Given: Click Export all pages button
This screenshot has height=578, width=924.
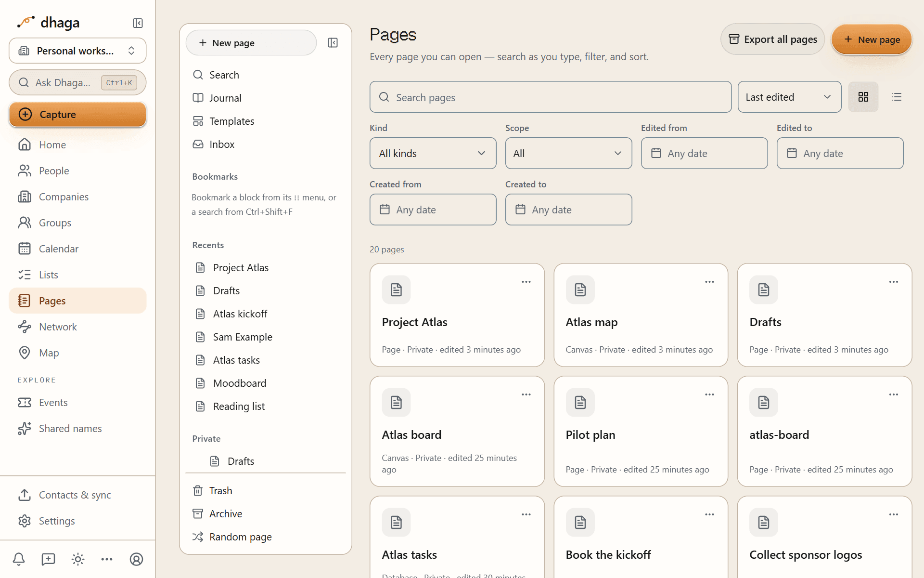Looking at the screenshot, I should point(772,39).
